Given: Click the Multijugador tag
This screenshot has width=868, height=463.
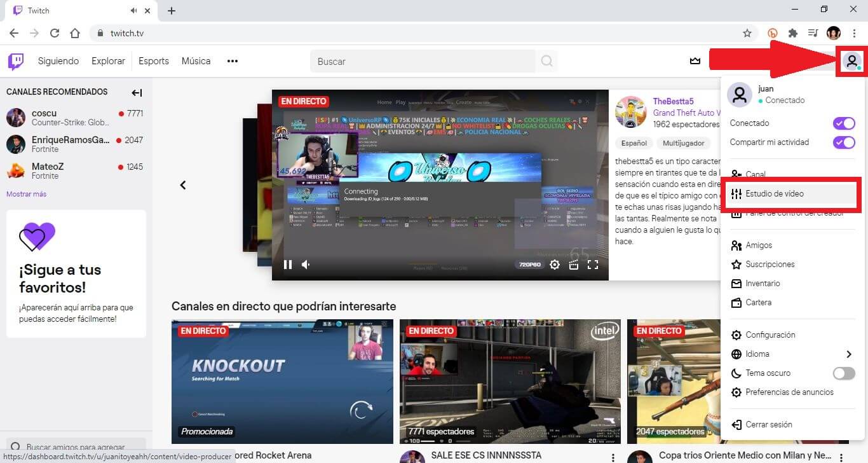Looking at the screenshot, I should click(x=684, y=143).
